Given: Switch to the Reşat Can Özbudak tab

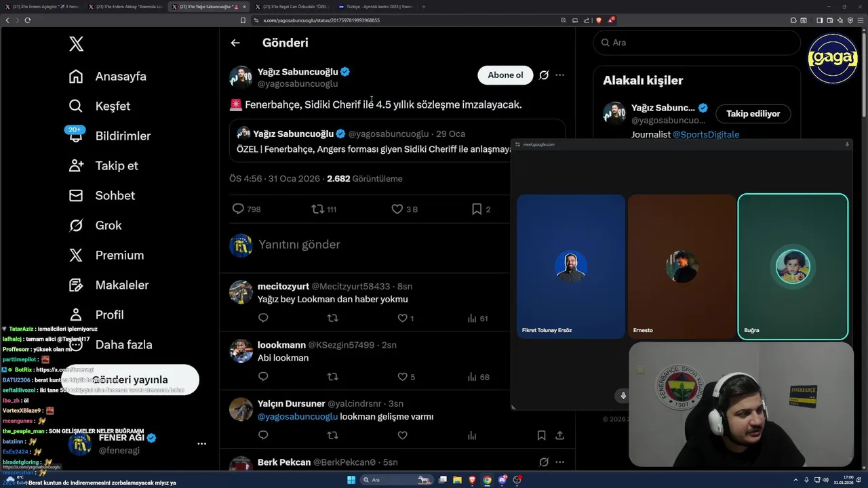Looking at the screenshot, I should coord(294,6).
